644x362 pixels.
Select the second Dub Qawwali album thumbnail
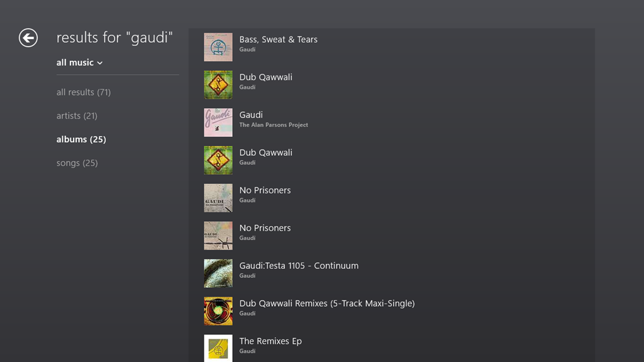tap(218, 160)
